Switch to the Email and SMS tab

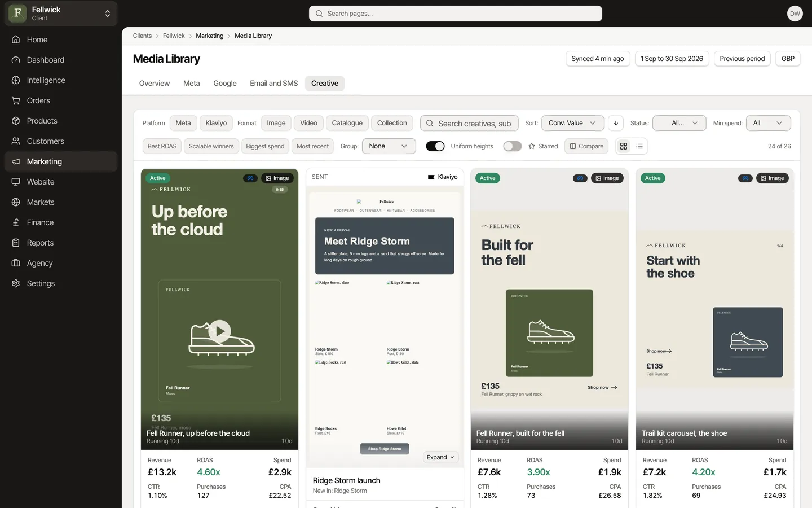[x=274, y=83]
